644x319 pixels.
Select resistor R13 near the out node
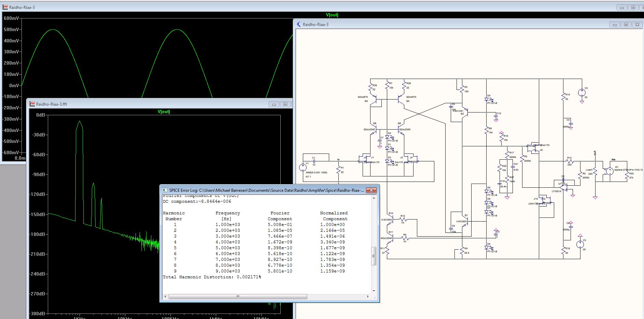pyautogui.click(x=569, y=161)
